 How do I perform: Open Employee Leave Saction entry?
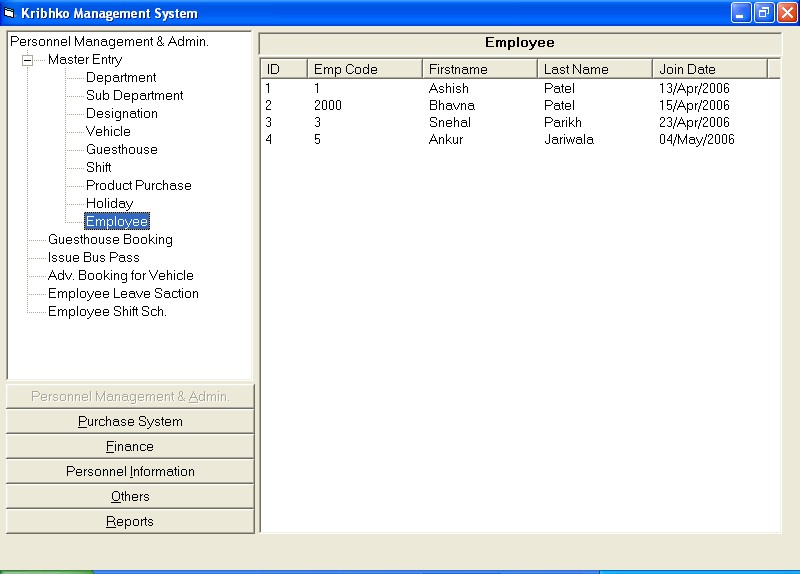(123, 294)
